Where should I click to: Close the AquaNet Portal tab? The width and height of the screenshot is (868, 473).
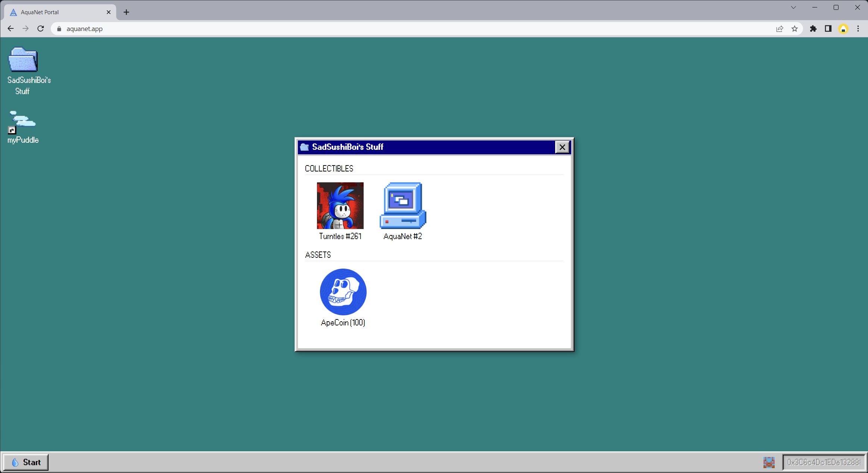(x=109, y=12)
